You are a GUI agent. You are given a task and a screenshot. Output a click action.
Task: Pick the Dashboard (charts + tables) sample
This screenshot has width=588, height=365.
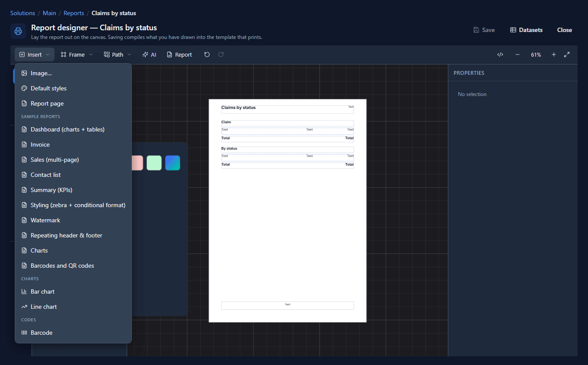[x=73, y=130]
